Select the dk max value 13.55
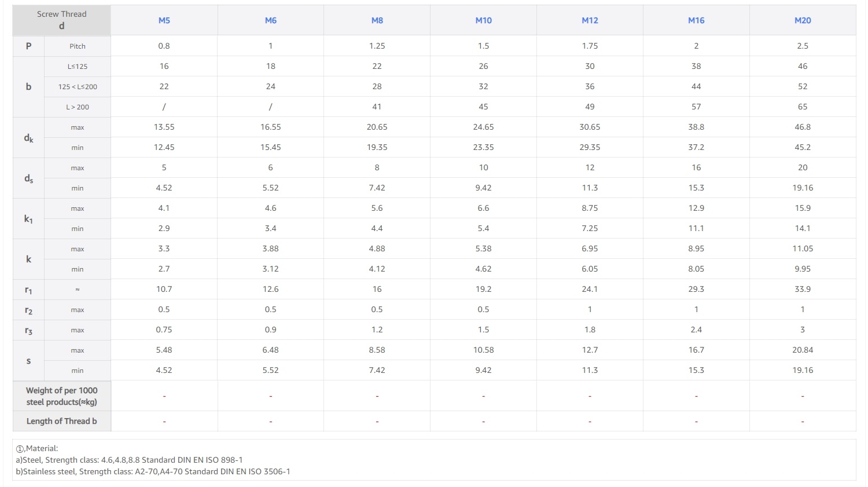 click(x=164, y=127)
